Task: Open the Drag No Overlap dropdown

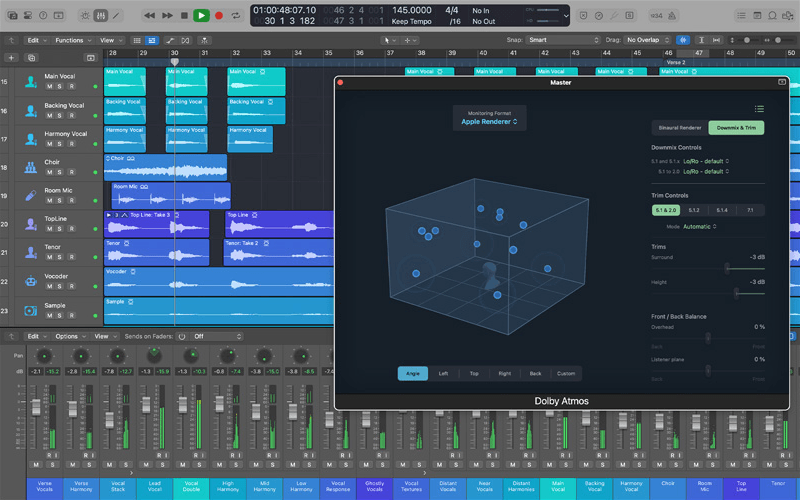Action: 647,40
